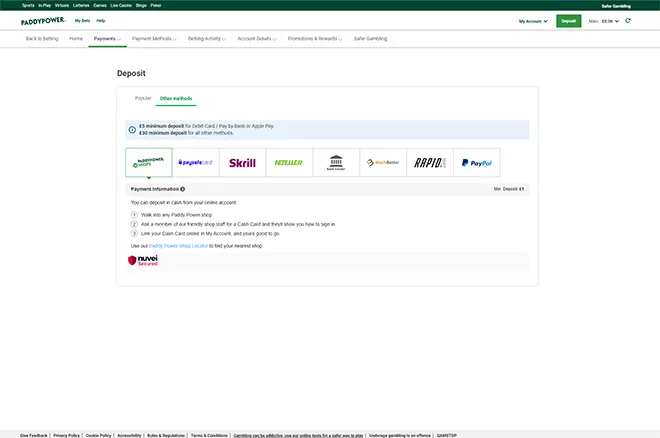Open the Poker section
The height and width of the screenshot is (438, 660).
coord(156,5)
